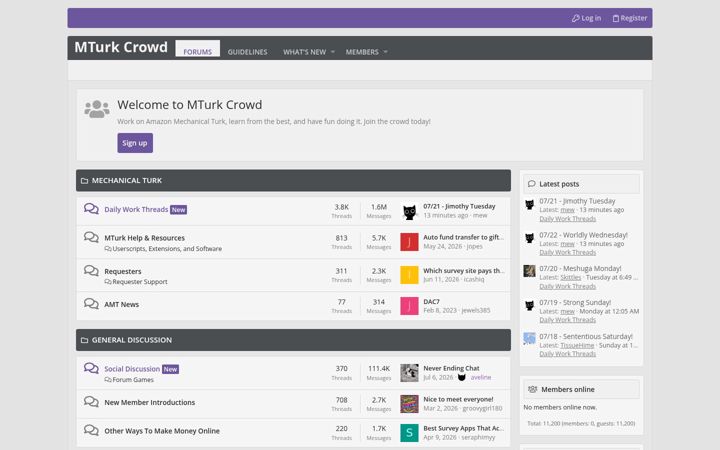Open 07/21 - Jimothy Tuesday in Latest posts
Image resolution: width=720 pixels, height=450 pixels.
click(577, 201)
